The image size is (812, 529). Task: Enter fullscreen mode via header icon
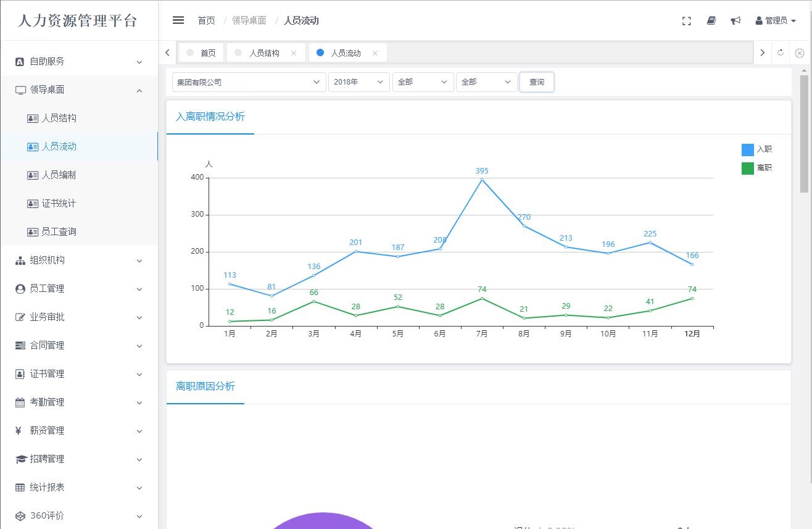(x=687, y=21)
